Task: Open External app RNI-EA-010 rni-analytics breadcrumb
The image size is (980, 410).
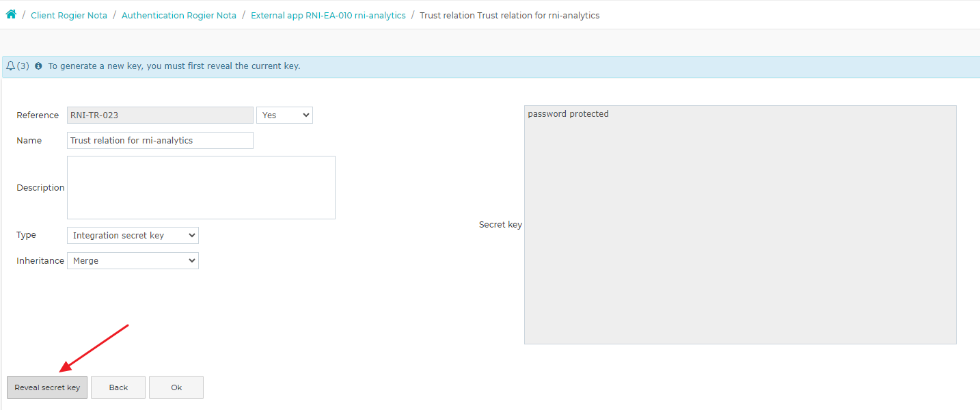Action: coord(328,15)
